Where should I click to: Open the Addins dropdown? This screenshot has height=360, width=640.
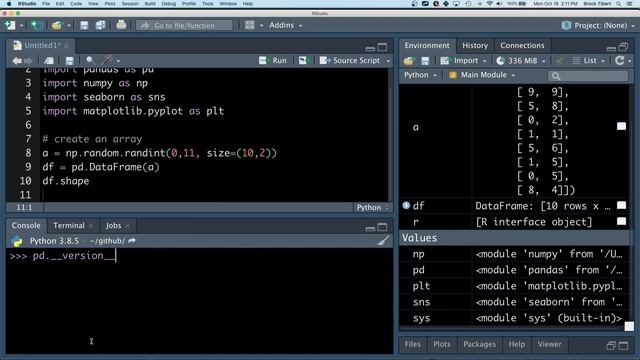pos(285,25)
